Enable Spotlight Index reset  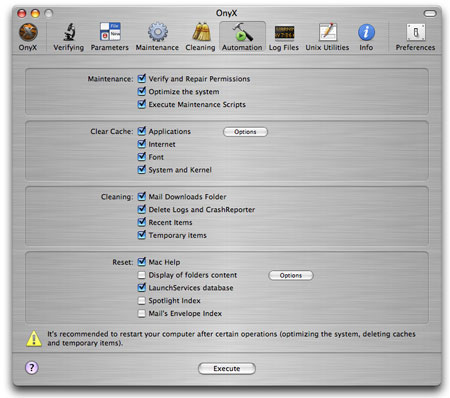click(x=142, y=301)
